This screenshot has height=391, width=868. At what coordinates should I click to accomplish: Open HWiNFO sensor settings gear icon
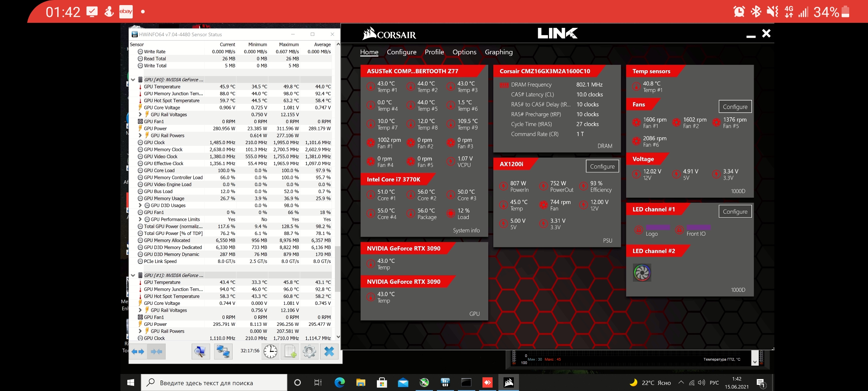click(310, 352)
